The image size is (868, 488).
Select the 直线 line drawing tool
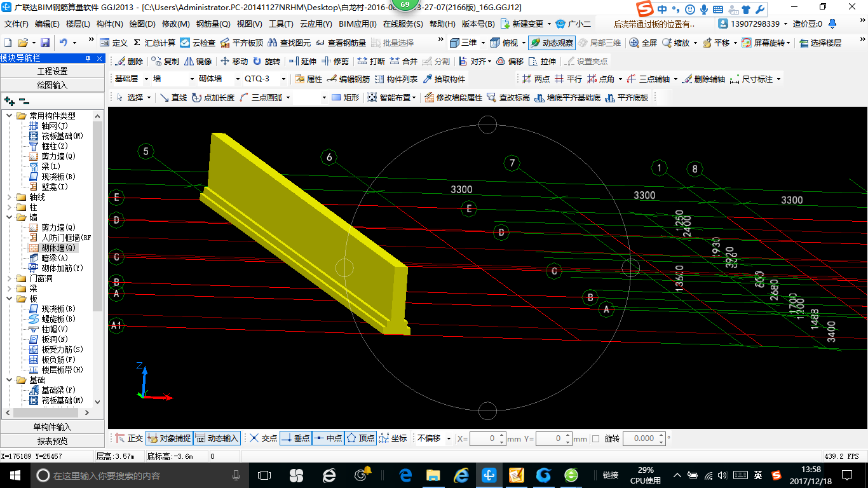pos(173,97)
